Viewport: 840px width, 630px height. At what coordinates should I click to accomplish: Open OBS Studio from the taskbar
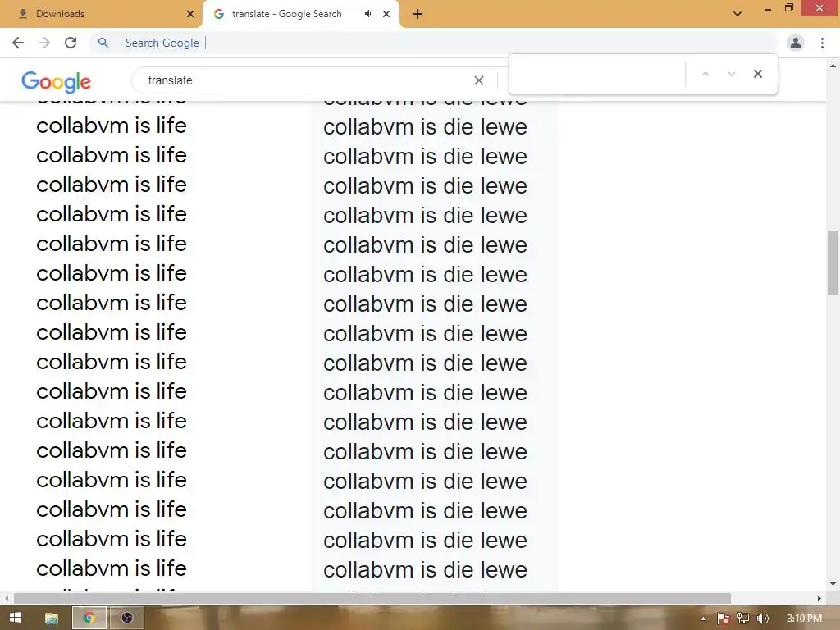126,618
